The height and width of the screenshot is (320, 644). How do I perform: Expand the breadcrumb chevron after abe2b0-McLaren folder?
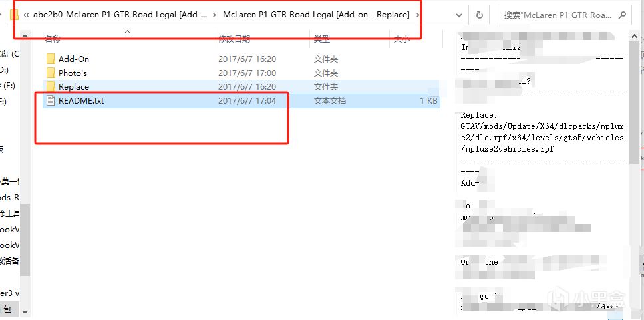tap(215, 15)
